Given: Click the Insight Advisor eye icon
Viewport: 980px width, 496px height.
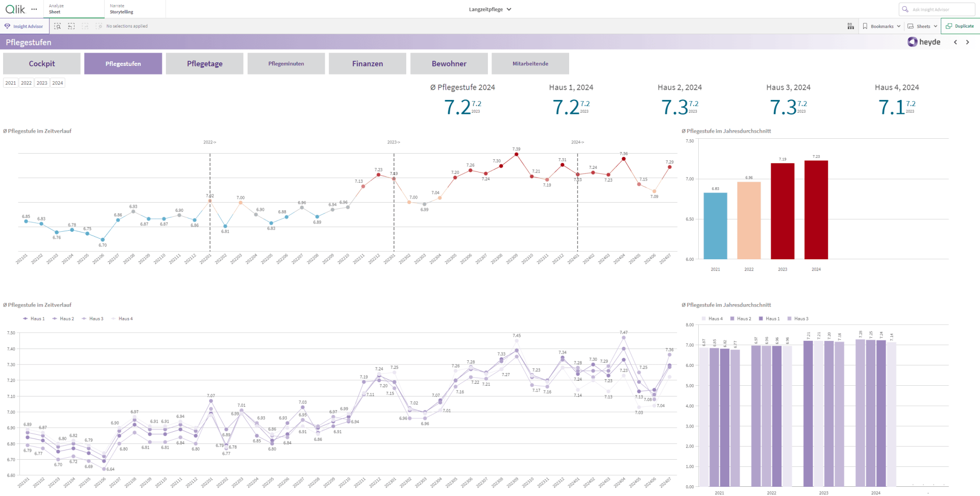Looking at the screenshot, I should pyautogui.click(x=7, y=26).
